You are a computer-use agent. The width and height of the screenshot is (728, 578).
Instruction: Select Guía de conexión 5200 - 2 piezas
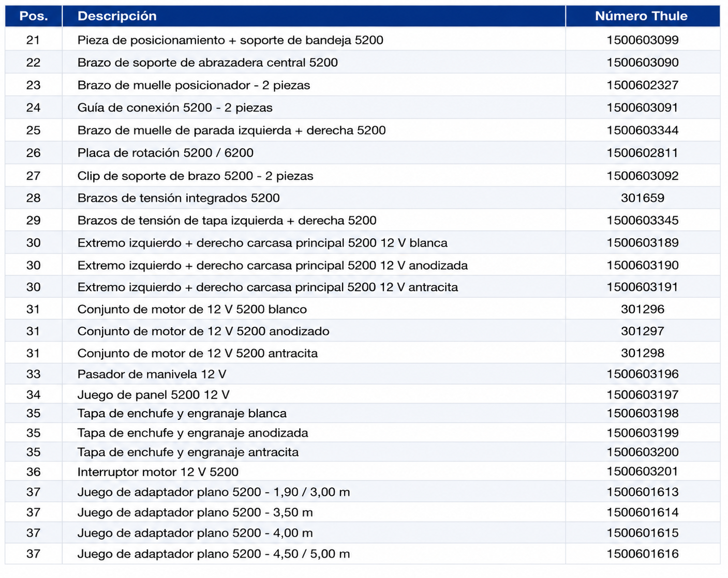(x=175, y=108)
